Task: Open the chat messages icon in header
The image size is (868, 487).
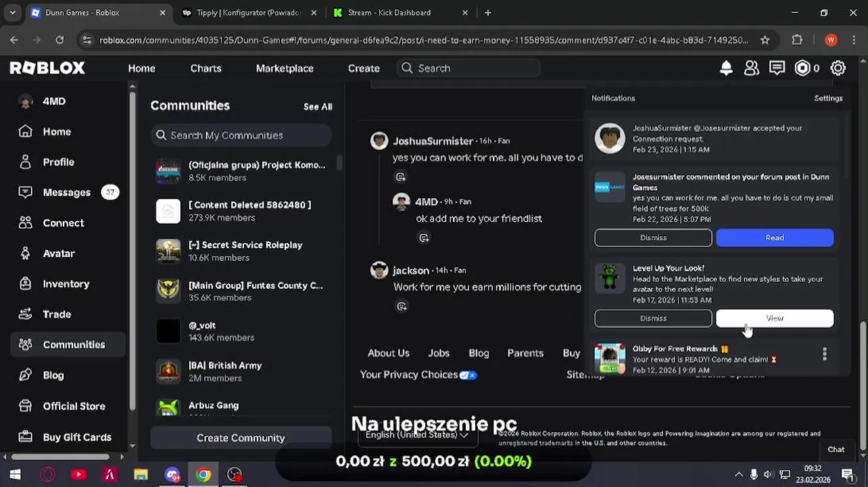Action: click(x=777, y=68)
